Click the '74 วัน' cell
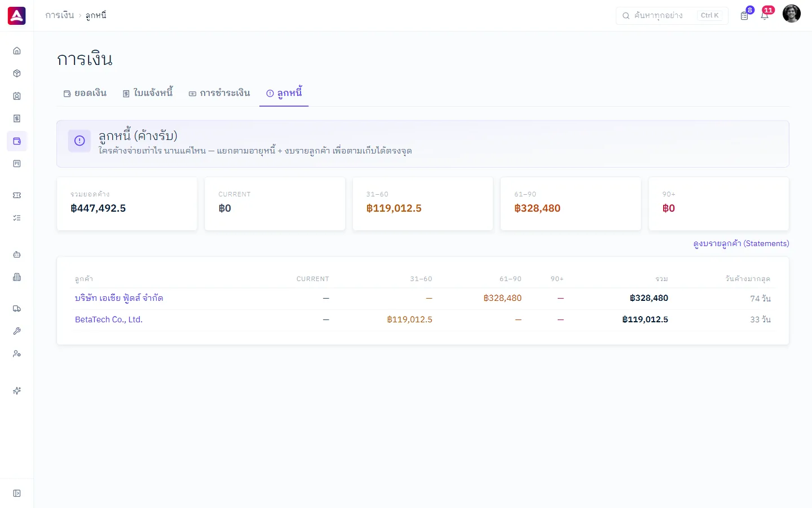Viewport: 812px width, 508px height. click(760, 298)
